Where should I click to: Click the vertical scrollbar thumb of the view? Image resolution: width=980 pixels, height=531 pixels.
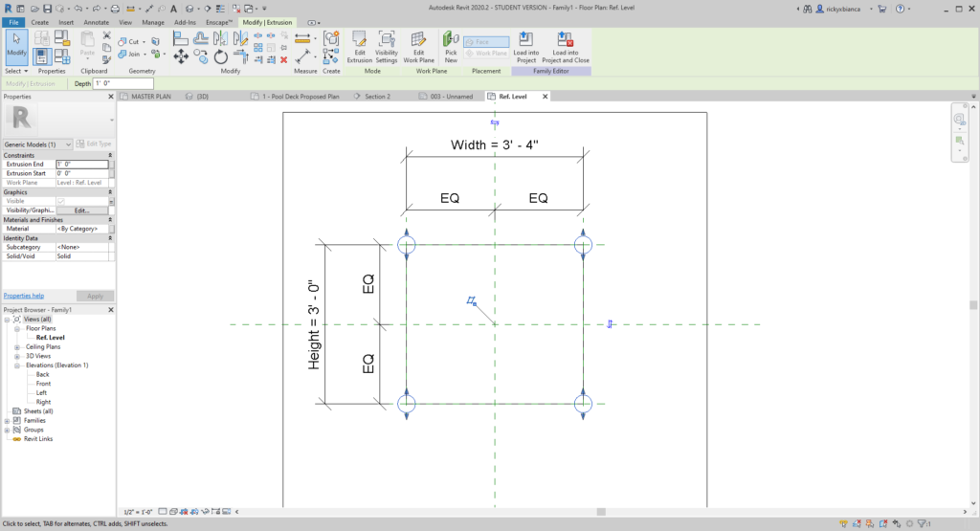[973, 305]
